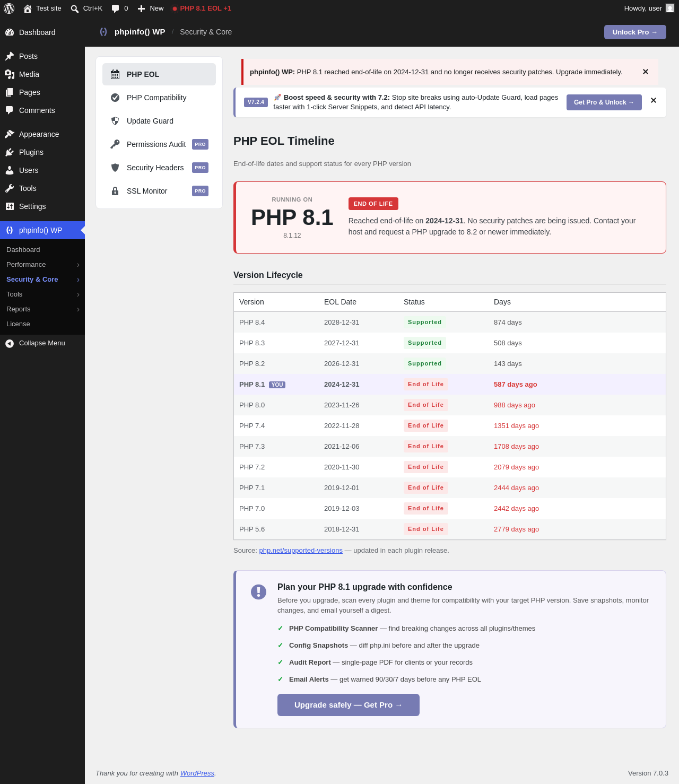
Task: Open Posts pin icon
Action: (x=10, y=56)
